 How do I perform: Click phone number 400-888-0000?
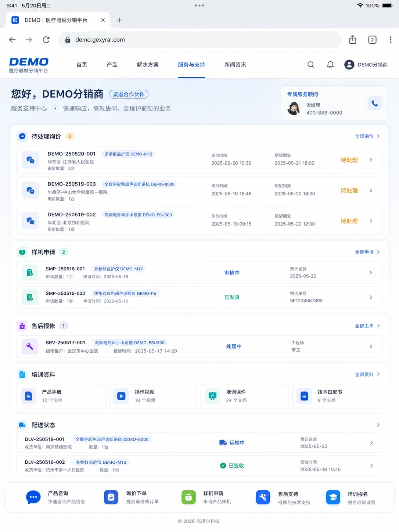click(x=324, y=113)
